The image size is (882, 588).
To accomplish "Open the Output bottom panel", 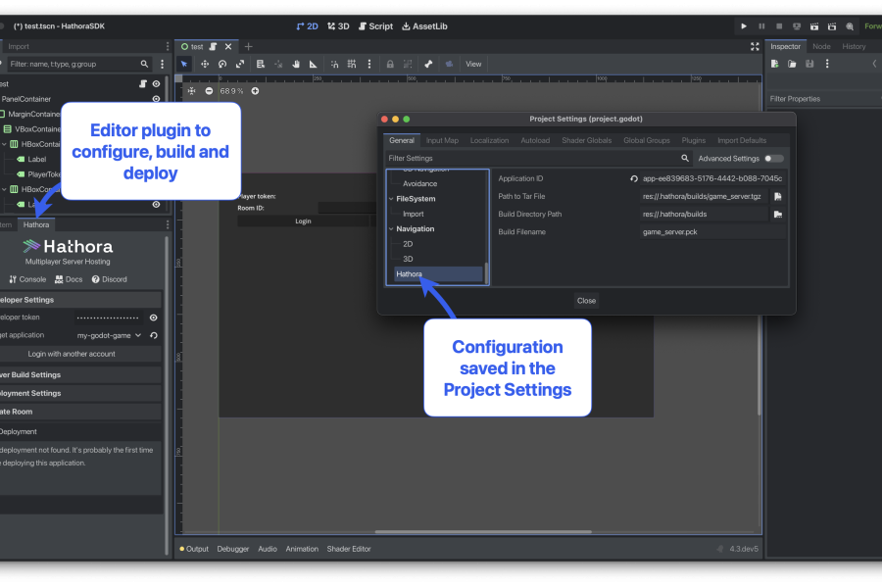I will tap(194, 549).
